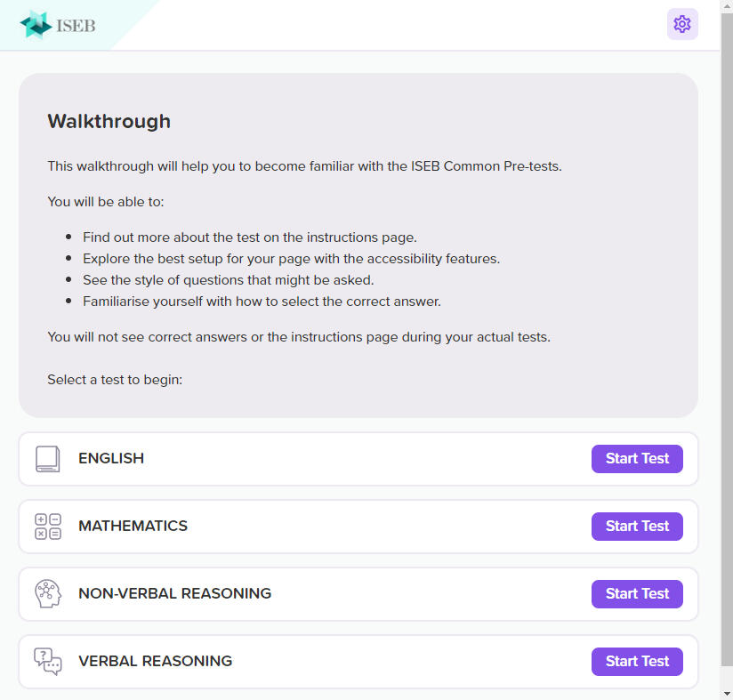733x700 pixels.
Task: Select the VERBAL REASONING row label
Action: 155,662
